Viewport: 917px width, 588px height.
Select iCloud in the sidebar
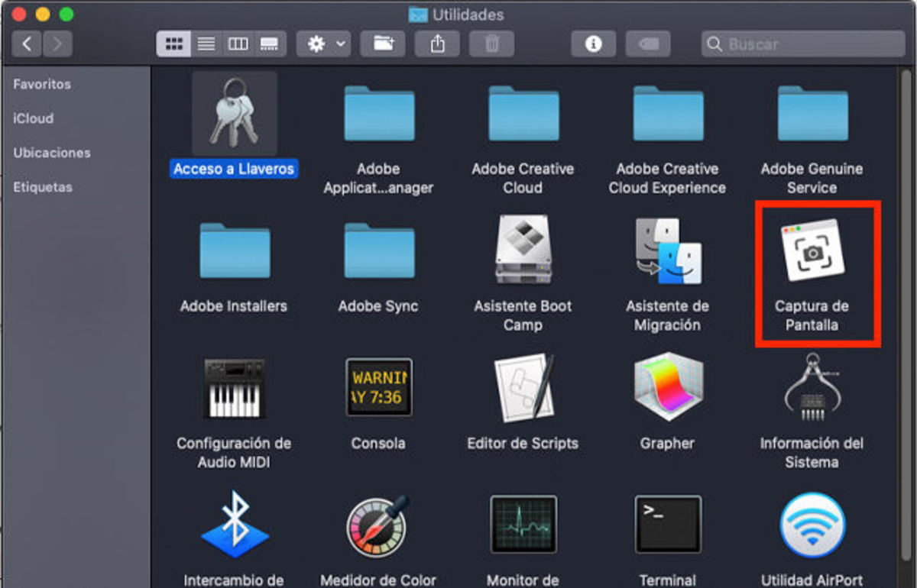33,118
